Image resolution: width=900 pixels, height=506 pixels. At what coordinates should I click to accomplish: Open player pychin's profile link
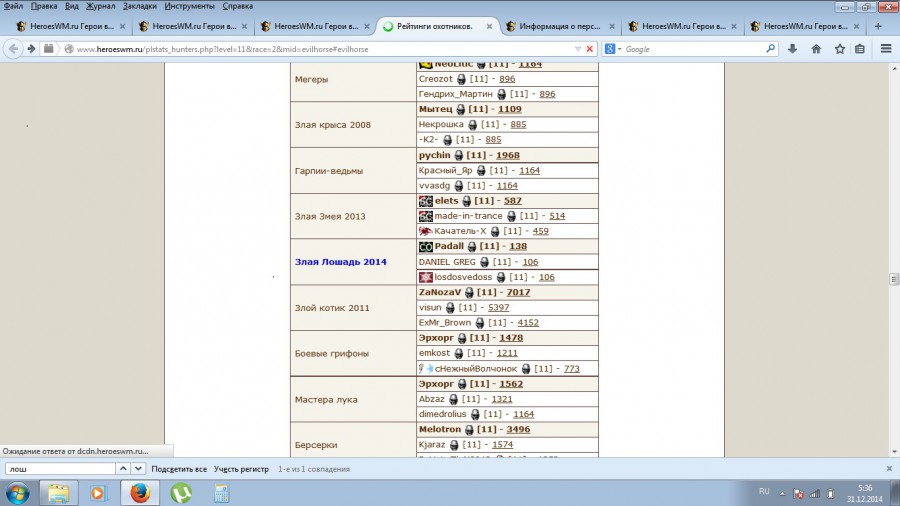435,155
